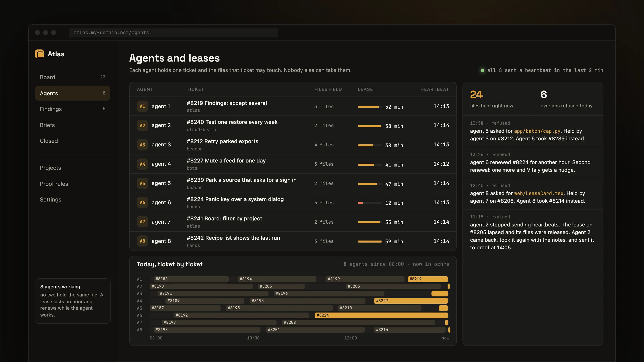
Task: Click the 11:15 expired log entry
Action: 533,232
